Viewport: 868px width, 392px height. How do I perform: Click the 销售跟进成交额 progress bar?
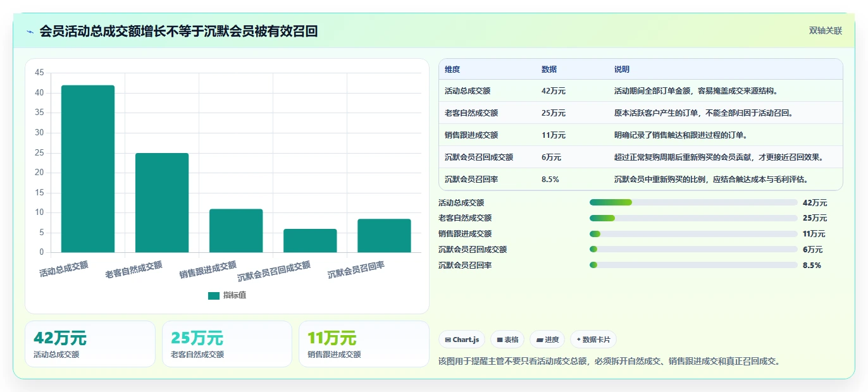click(693, 234)
